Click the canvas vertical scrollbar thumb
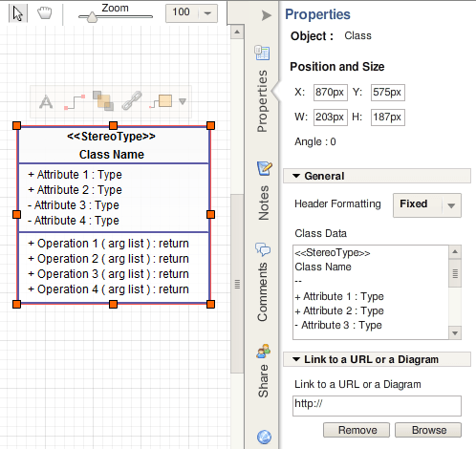 click(237, 284)
